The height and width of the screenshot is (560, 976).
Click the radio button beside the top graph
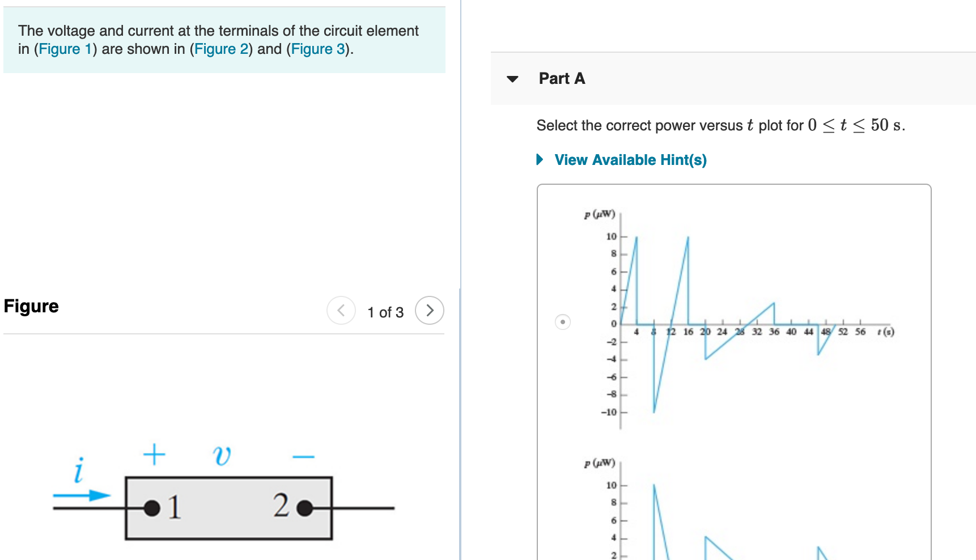coord(562,321)
